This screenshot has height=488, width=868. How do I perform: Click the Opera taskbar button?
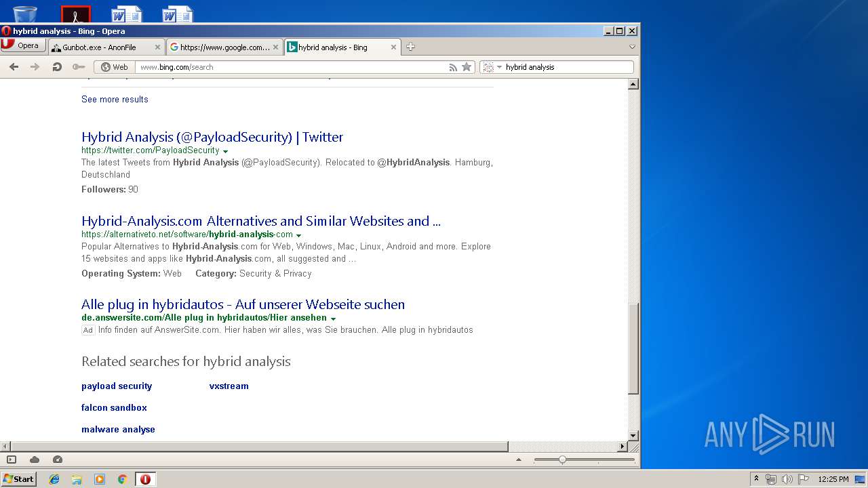pos(145,479)
